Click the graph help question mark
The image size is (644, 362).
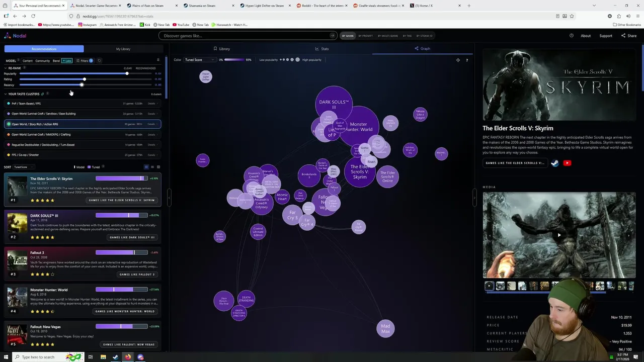(467, 60)
